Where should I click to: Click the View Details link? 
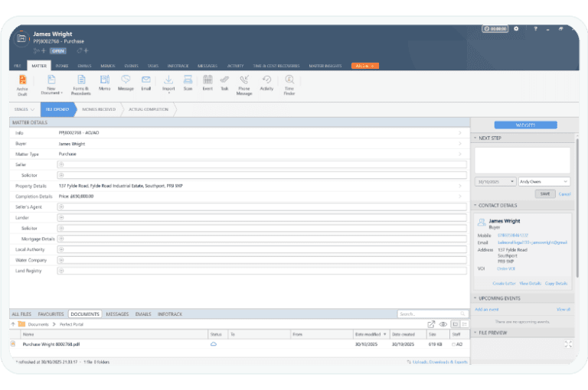[x=530, y=283]
